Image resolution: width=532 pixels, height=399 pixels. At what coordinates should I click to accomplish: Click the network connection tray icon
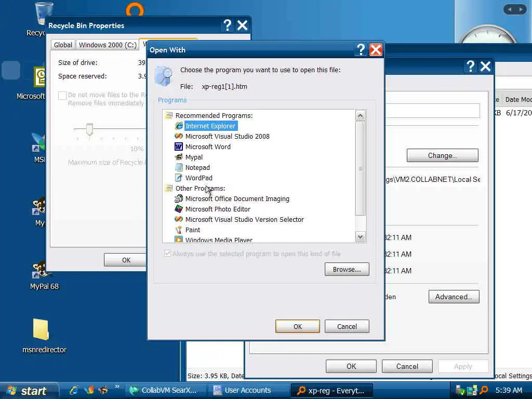[x=472, y=390]
